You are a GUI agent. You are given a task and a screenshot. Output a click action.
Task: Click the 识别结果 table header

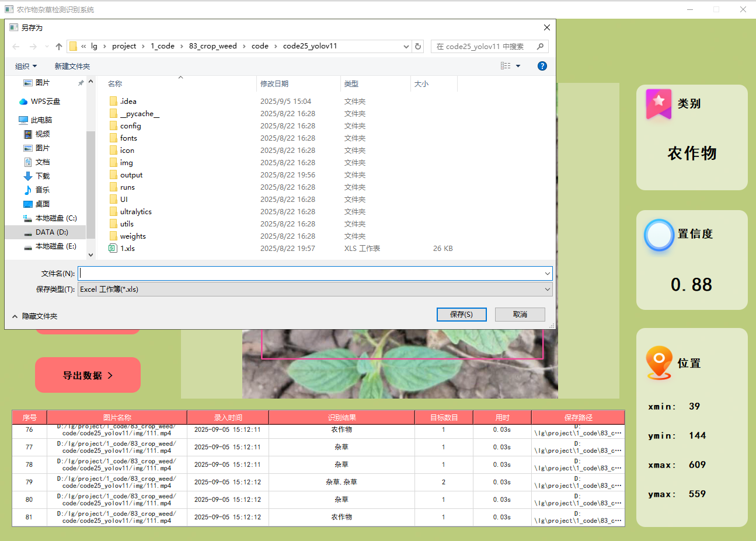(x=342, y=417)
